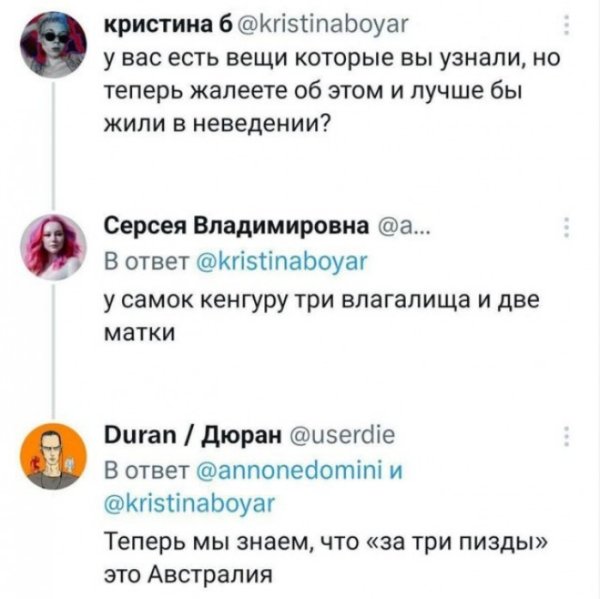Open more options on Duran's reply
The height and width of the screenshot is (599, 600).
point(569,436)
